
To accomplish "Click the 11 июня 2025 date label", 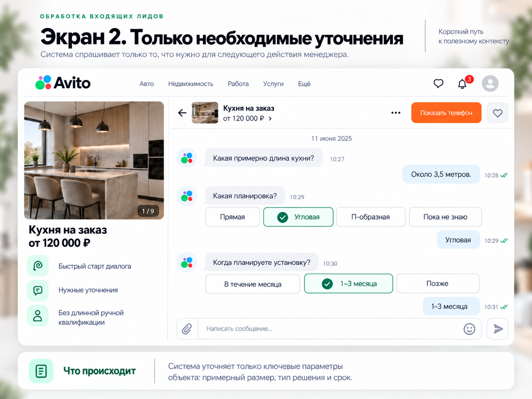I will [331, 139].
